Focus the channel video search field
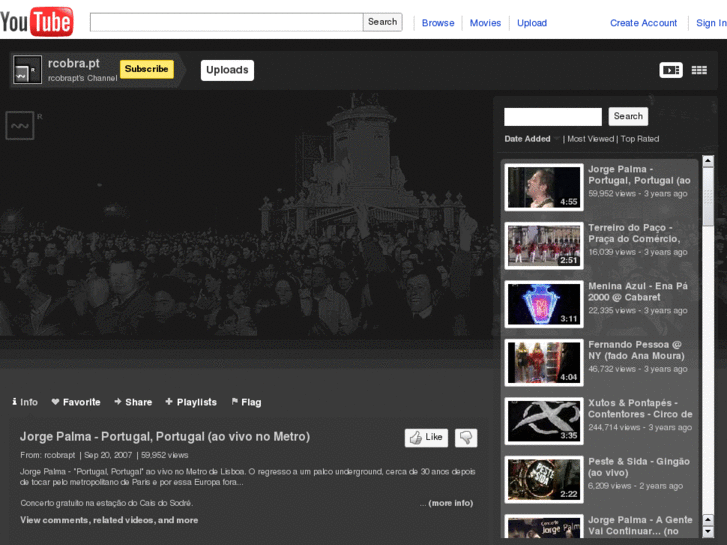 [x=553, y=117]
